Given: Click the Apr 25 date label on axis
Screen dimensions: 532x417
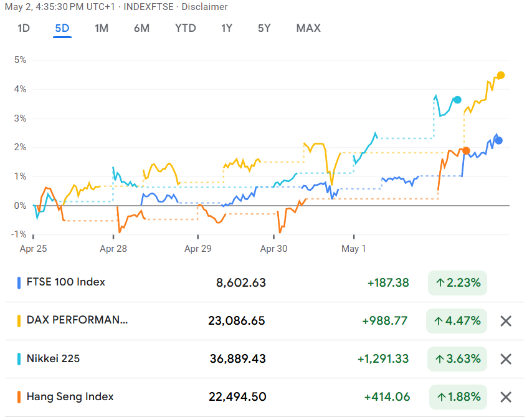Looking at the screenshot, I should (x=33, y=249).
